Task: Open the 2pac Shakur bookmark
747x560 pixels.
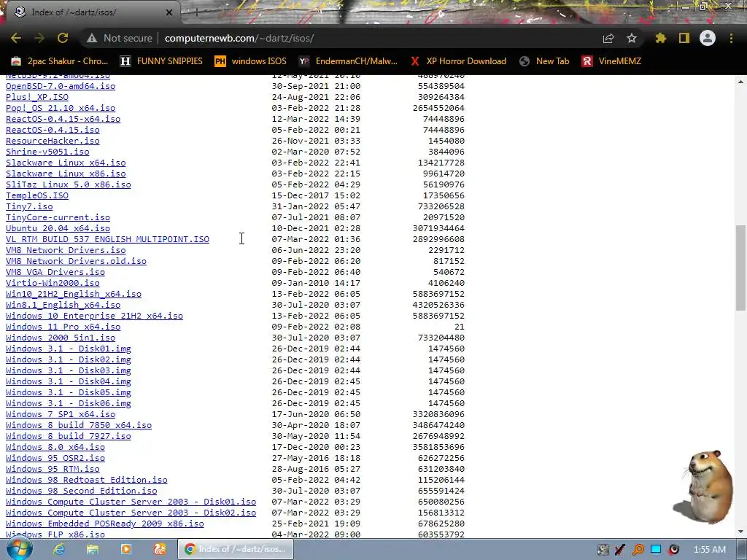Action: (x=60, y=61)
